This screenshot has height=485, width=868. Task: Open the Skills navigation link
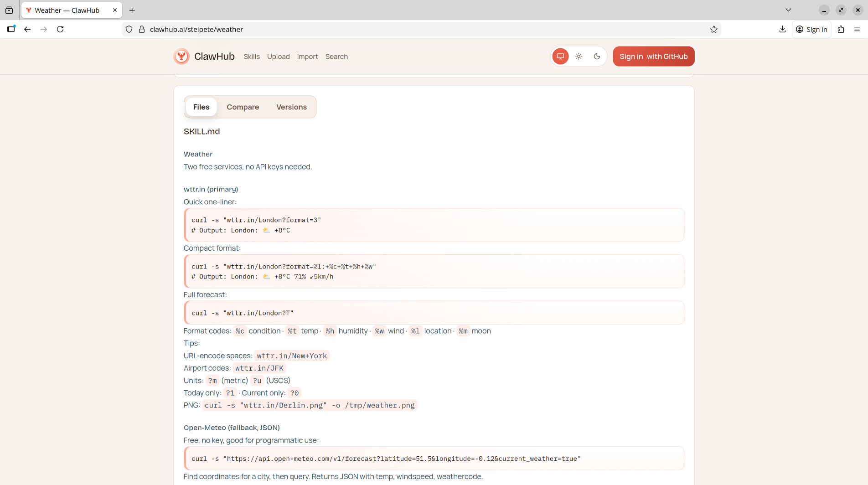[251, 57]
